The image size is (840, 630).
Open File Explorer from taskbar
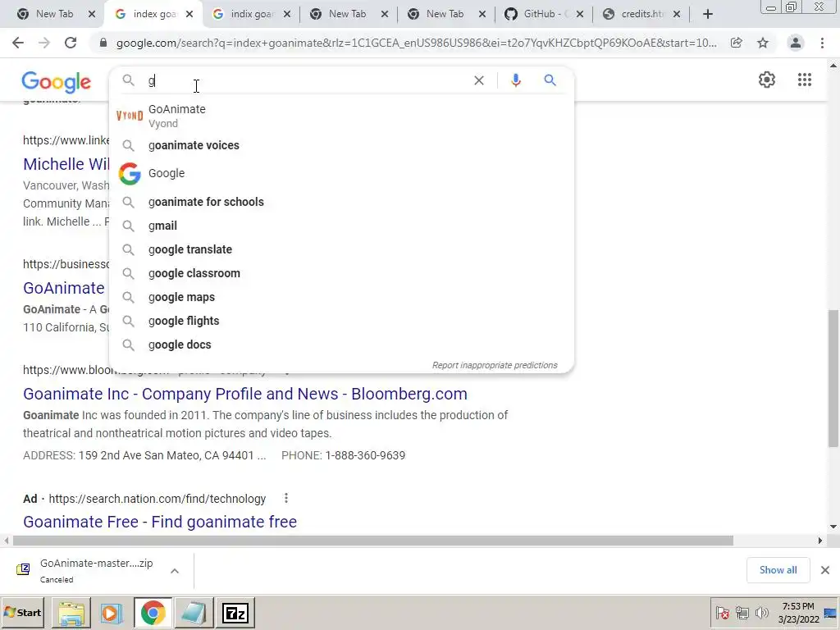[71, 613]
